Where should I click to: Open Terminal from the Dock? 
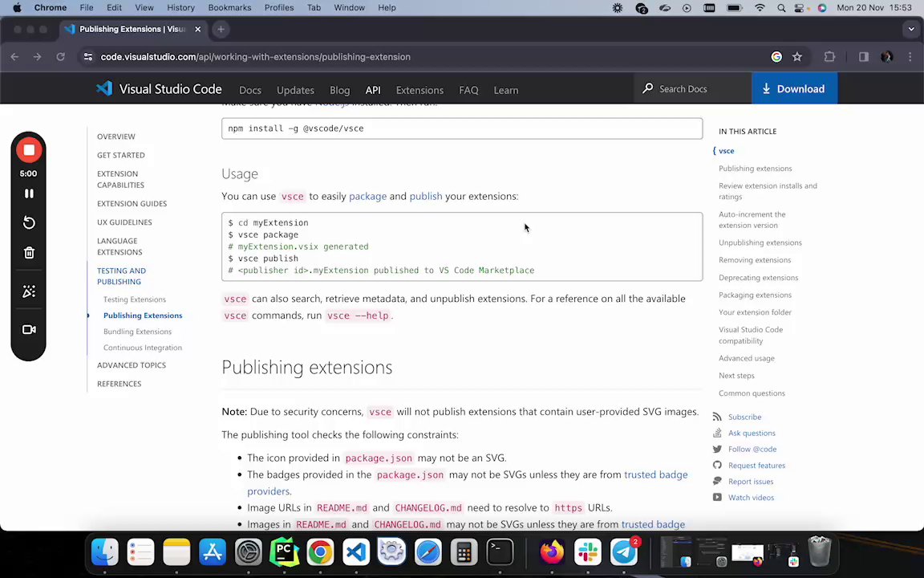pos(500,552)
